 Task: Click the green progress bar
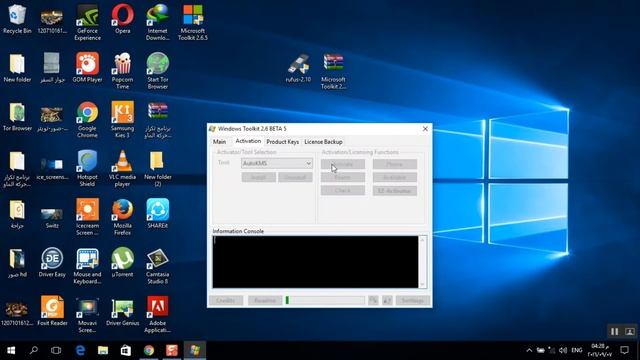point(325,300)
